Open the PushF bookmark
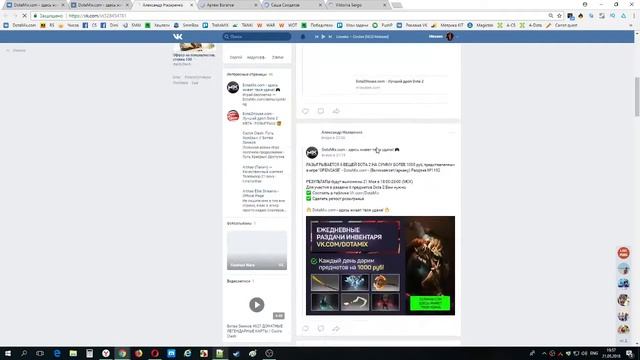Image resolution: width=640 pixels, height=360 pixels. pyautogui.click(x=383, y=25)
